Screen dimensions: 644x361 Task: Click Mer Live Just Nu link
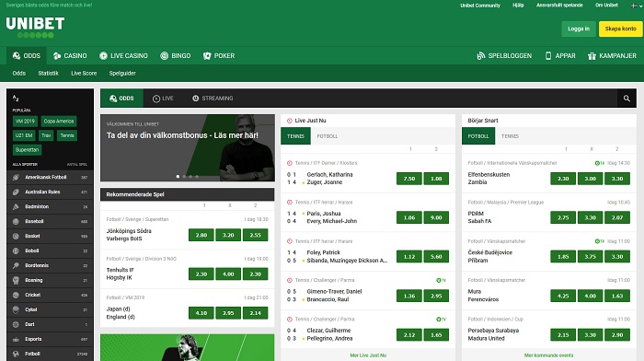(x=368, y=355)
